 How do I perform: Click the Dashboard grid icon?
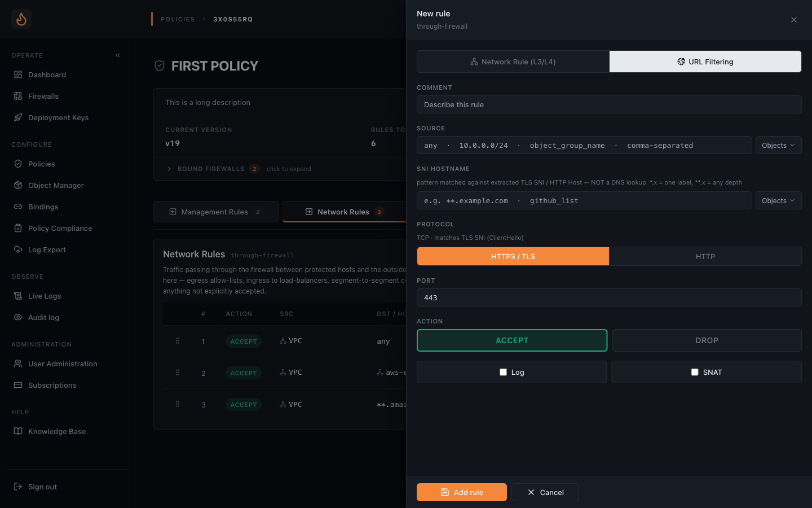point(18,75)
